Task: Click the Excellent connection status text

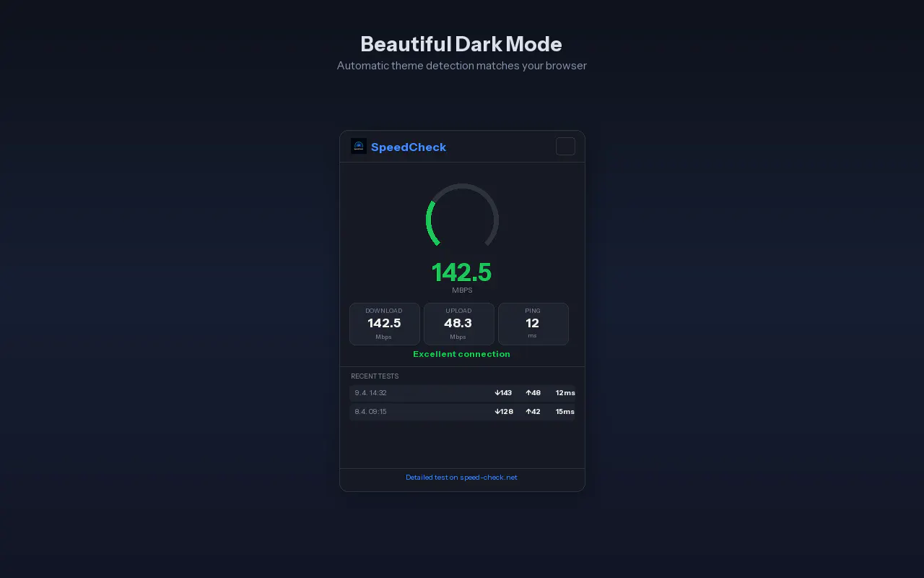Action: [461, 354]
